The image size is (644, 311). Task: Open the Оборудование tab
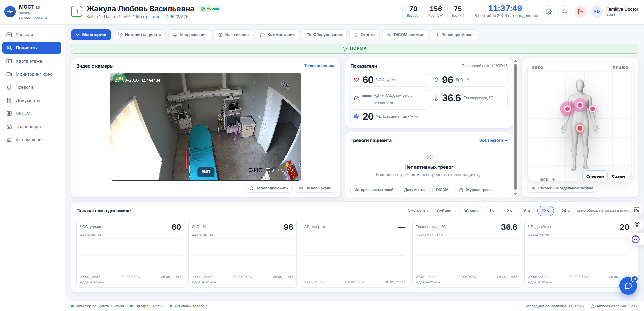coord(324,35)
